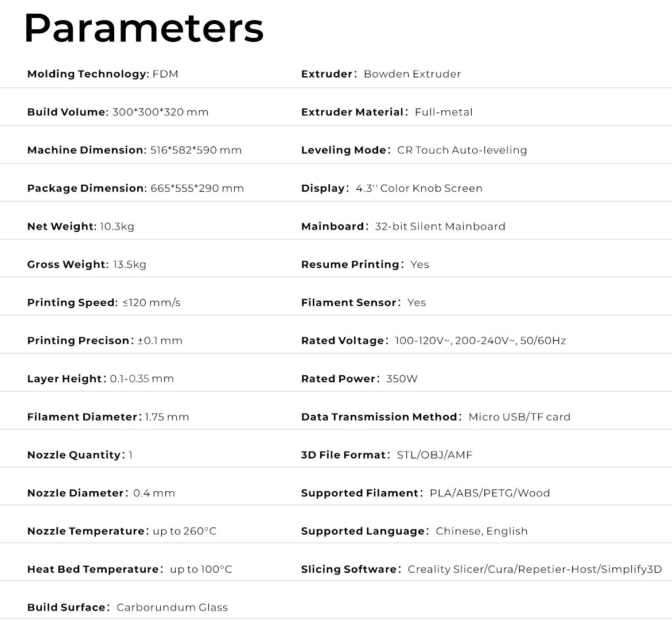Viewport: 672px width, 626px height.
Task: Click the Molding Technology label
Action: (88, 74)
